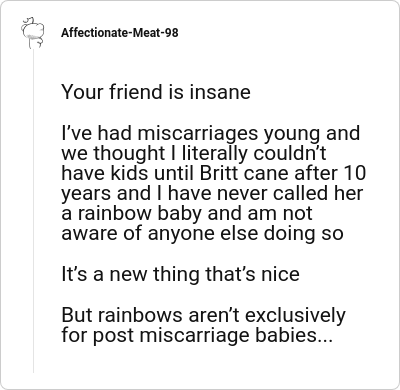Click the word 'insane' in the first line
The image size is (400, 390).
click(220, 92)
